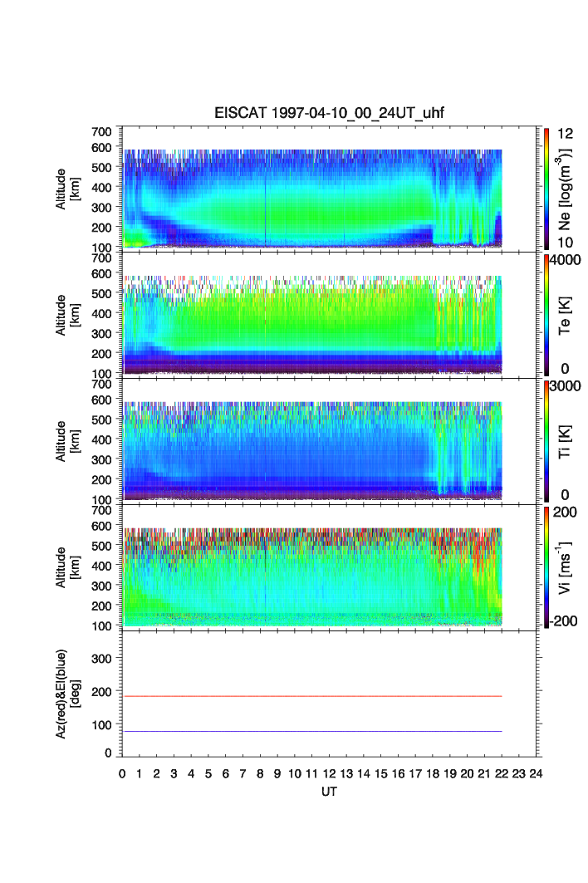Click the blue elevation line

pyautogui.click(x=312, y=732)
